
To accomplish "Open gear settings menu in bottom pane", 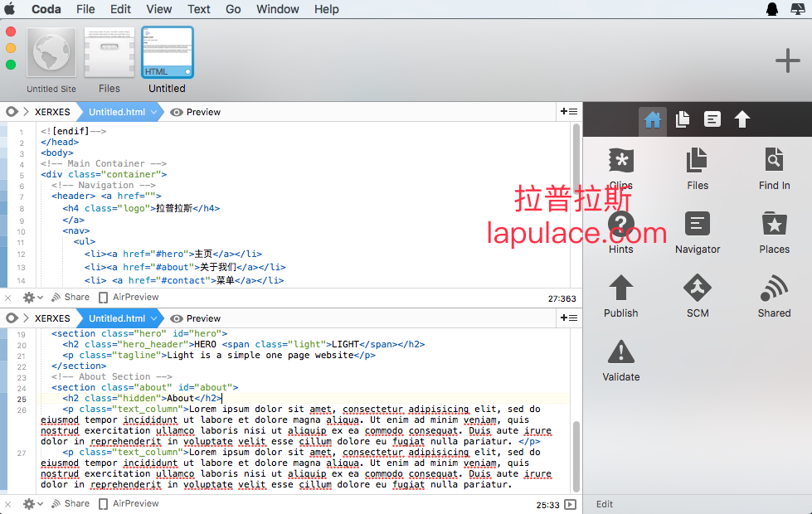I will tap(32, 504).
